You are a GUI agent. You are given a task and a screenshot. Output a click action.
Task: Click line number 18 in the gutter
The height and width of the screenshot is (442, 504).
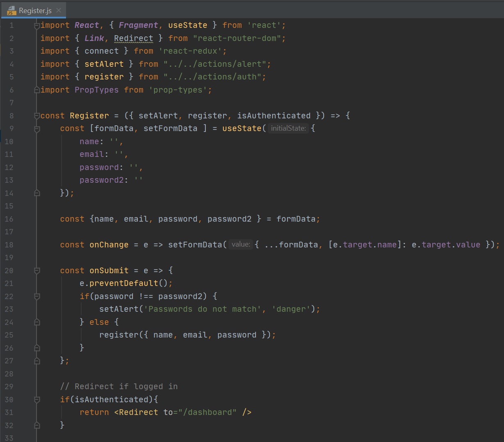(x=9, y=245)
